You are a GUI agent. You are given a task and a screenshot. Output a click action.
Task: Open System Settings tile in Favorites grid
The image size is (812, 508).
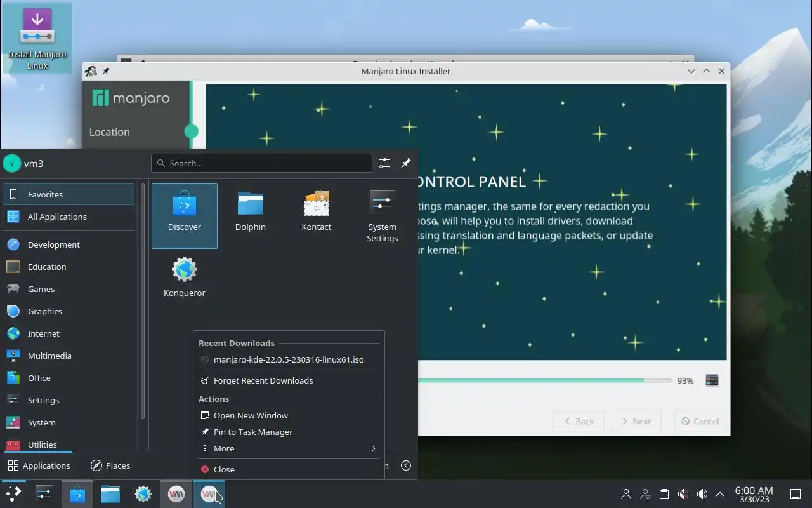(x=383, y=216)
